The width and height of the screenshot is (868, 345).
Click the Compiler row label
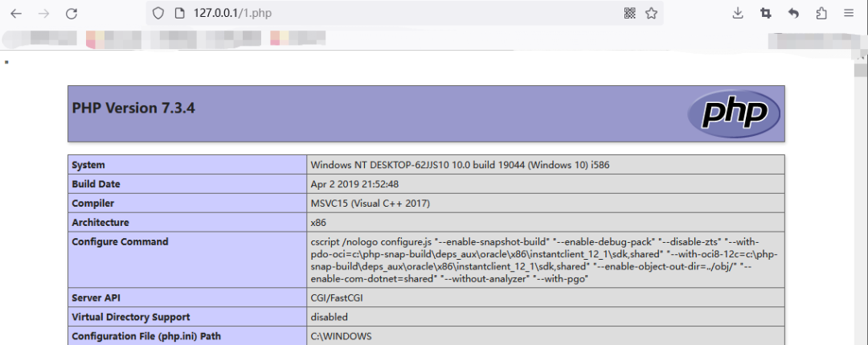coord(93,203)
